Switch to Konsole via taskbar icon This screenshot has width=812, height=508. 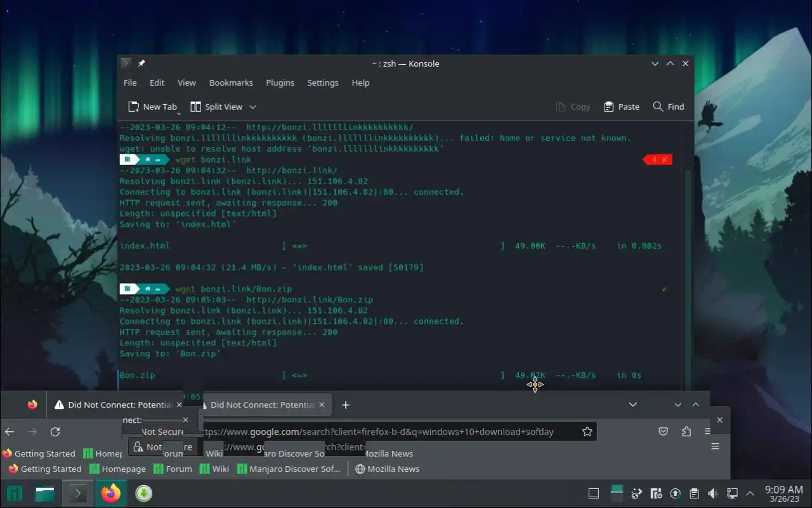tap(78, 493)
